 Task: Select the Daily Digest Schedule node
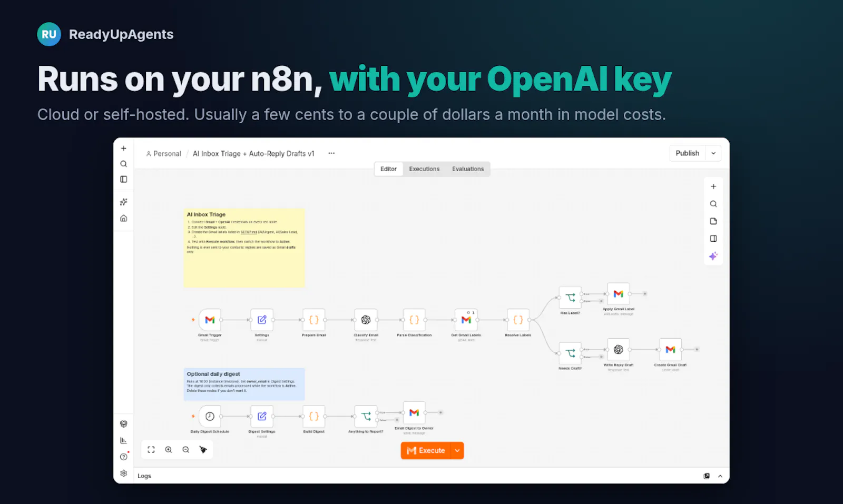(x=210, y=416)
